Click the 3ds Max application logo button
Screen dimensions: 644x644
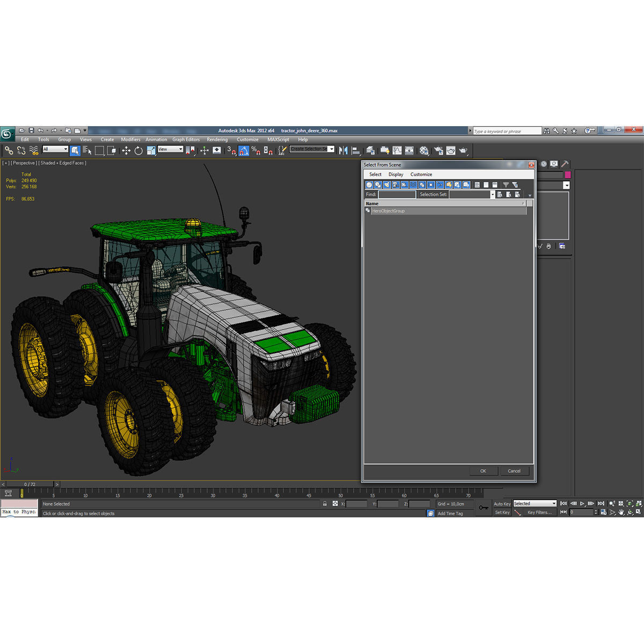click(8, 133)
